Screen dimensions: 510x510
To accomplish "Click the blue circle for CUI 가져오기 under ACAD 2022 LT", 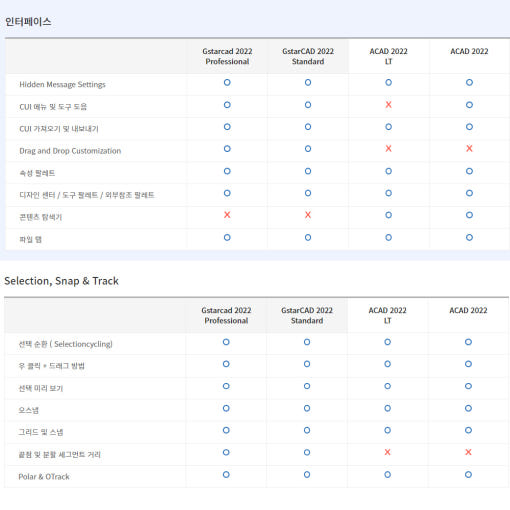I will pos(388,127).
